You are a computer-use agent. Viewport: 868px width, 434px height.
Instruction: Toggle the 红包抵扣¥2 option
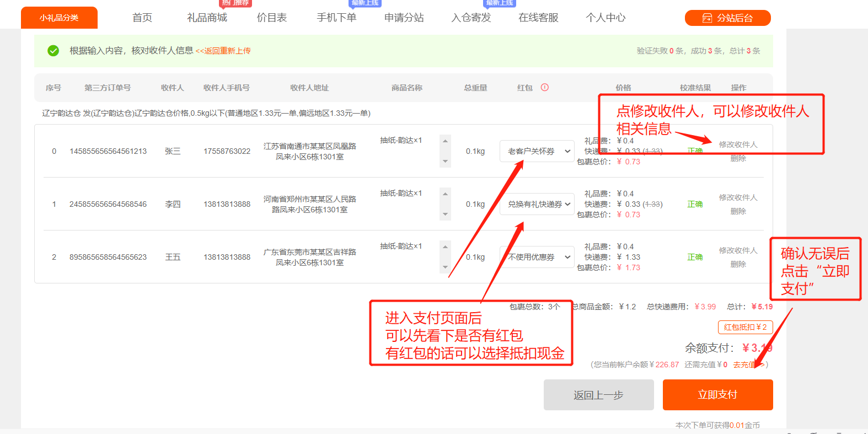(745, 327)
